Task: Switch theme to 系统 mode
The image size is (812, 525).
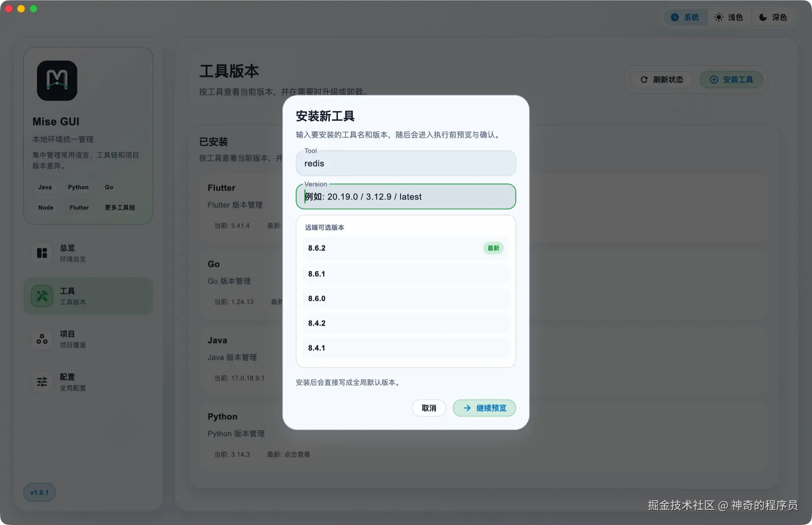Action: [685, 17]
